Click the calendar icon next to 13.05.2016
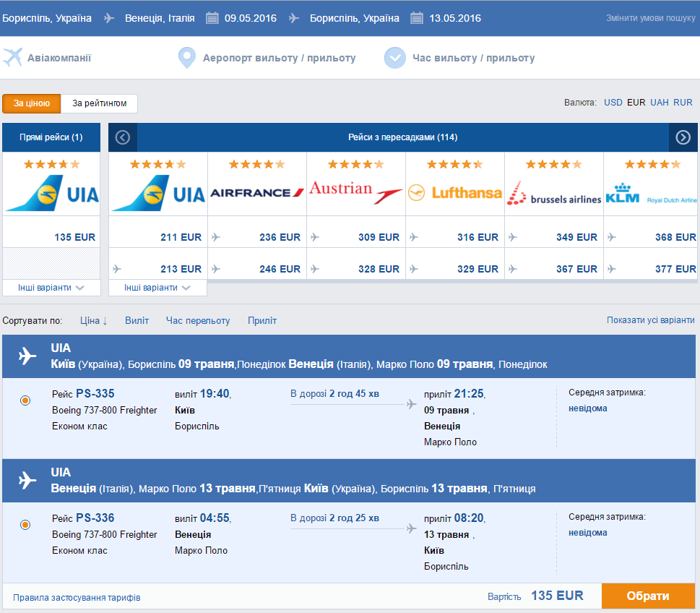The width and height of the screenshot is (700, 613). tap(417, 18)
